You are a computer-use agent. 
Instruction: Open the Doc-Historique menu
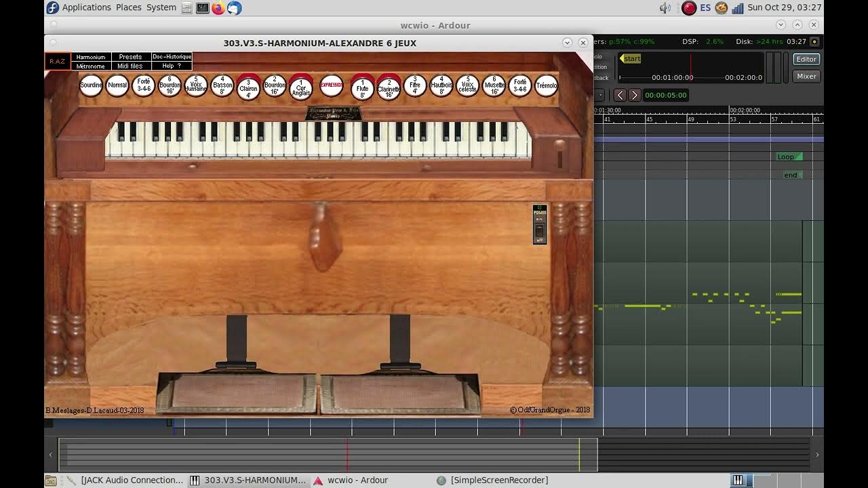coord(172,58)
